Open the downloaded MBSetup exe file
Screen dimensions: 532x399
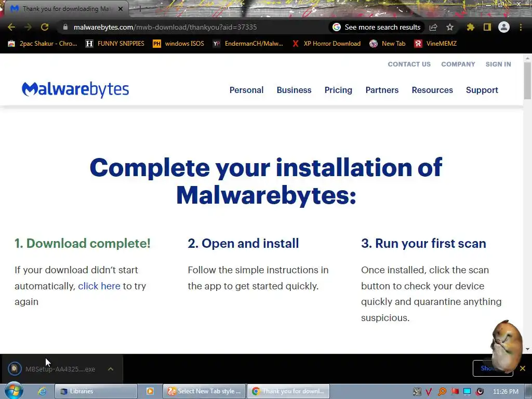coord(60,369)
